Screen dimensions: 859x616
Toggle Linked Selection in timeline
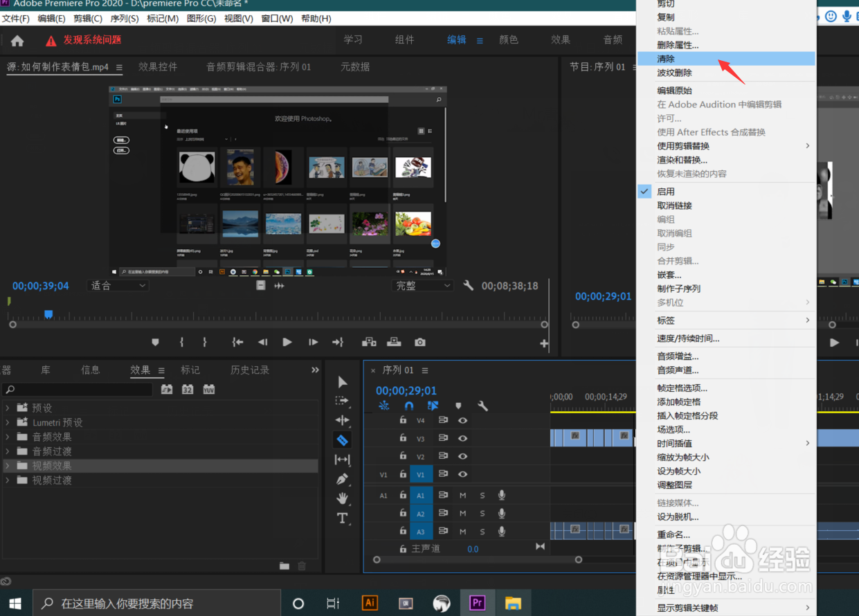(433, 406)
